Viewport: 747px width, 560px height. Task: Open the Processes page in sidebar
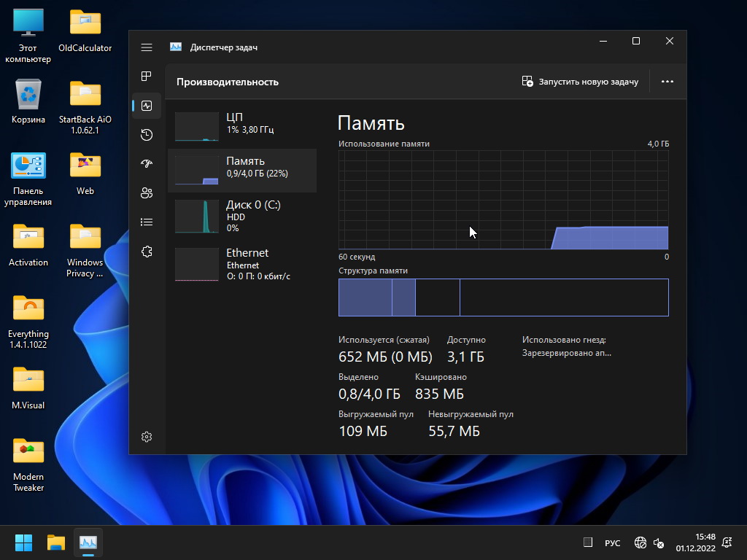tap(147, 77)
